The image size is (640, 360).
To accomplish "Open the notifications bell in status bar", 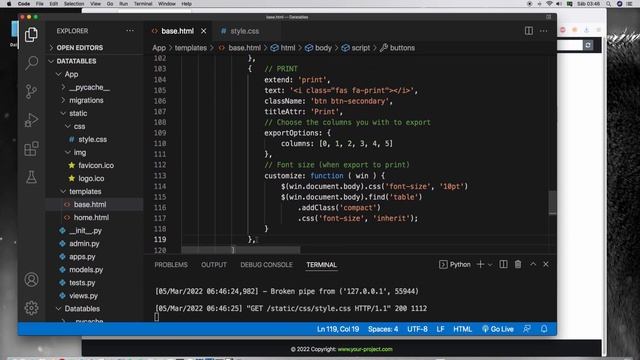I will (544, 329).
